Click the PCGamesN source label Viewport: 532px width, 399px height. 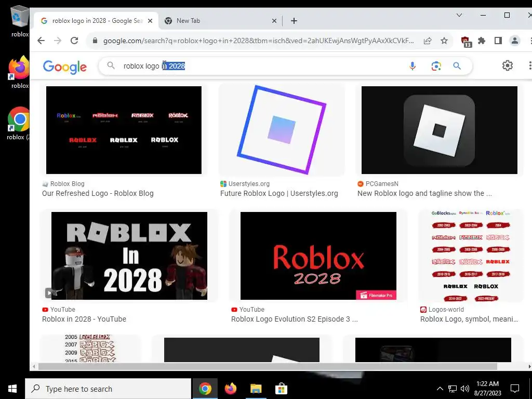(382, 184)
